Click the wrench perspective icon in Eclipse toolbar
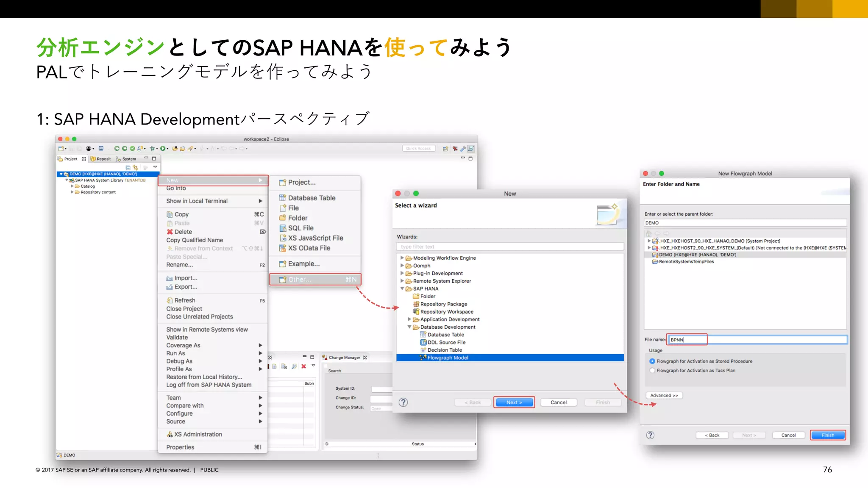Screen dimensions: 868x488 pos(463,149)
